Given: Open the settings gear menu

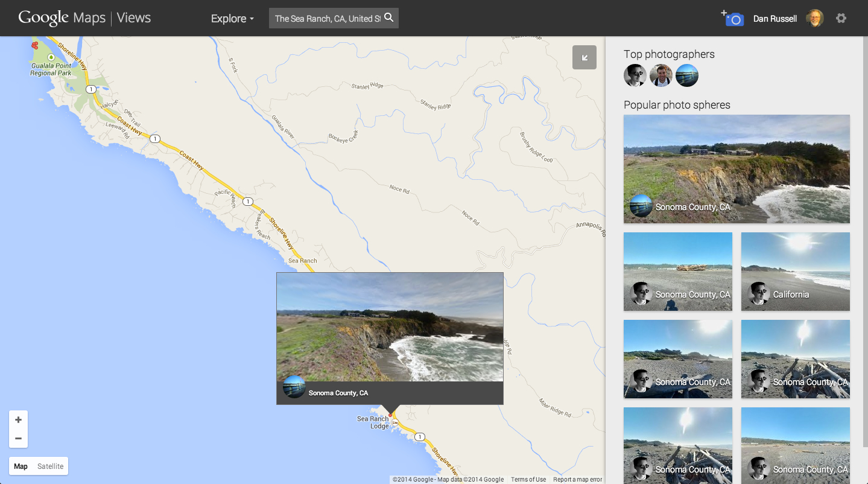Looking at the screenshot, I should [841, 18].
